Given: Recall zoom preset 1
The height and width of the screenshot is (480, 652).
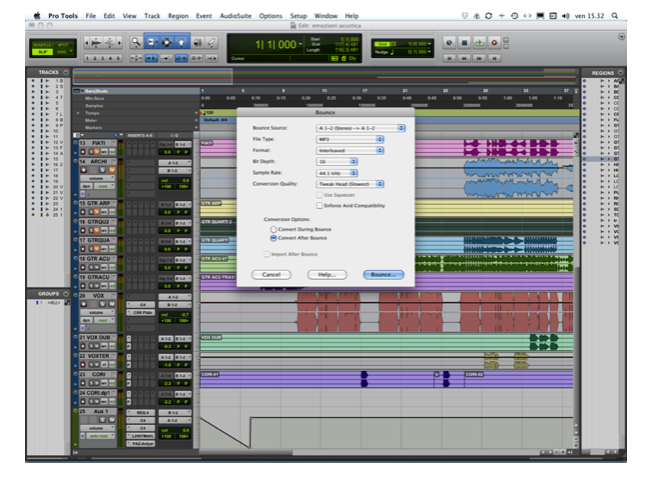Looking at the screenshot, I should click(x=87, y=58).
